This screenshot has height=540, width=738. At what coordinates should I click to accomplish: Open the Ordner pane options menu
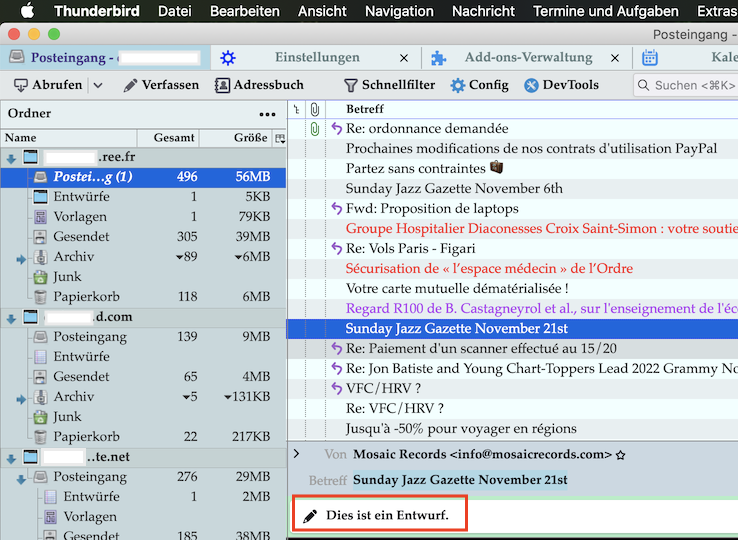click(x=267, y=114)
